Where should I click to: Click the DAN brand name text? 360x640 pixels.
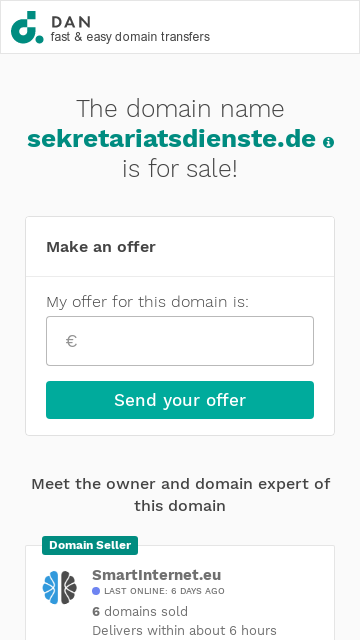coord(71,22)
